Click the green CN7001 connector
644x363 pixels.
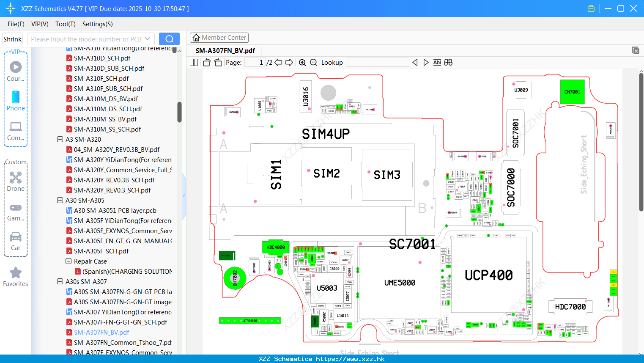pos(572,92)
